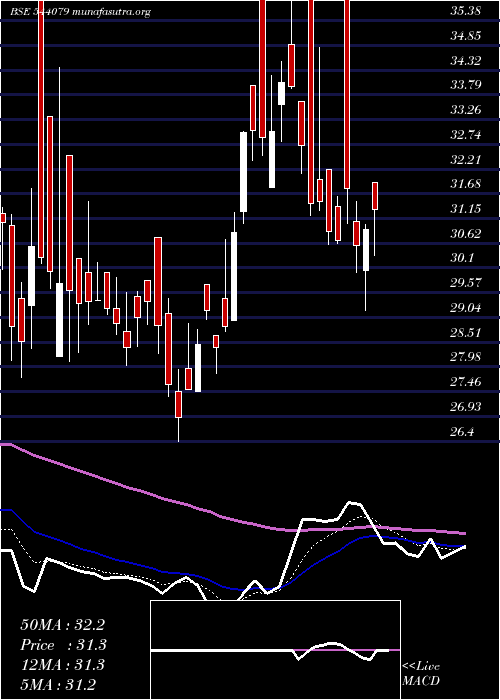
Task: Open the MACD inset chart panel
Action: 275,650
